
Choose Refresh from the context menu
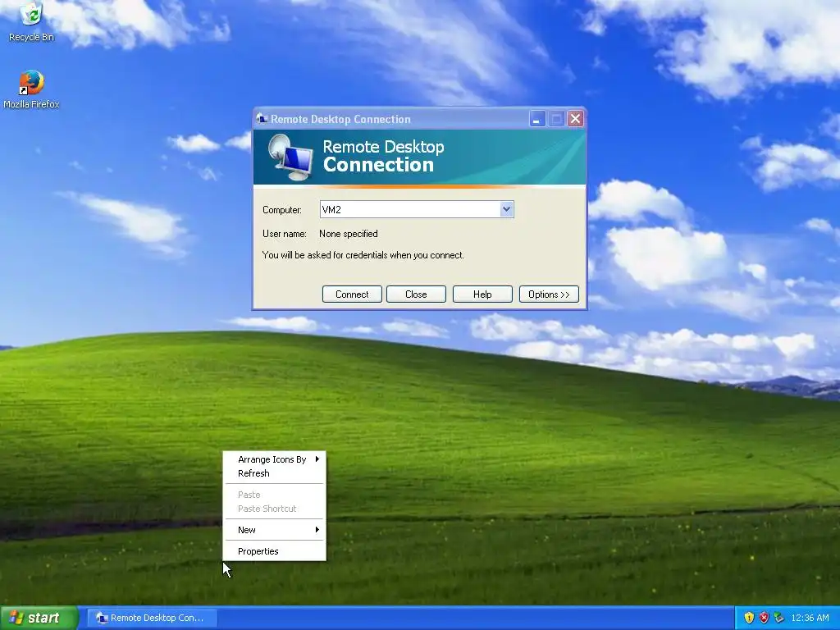click(274, 473)
